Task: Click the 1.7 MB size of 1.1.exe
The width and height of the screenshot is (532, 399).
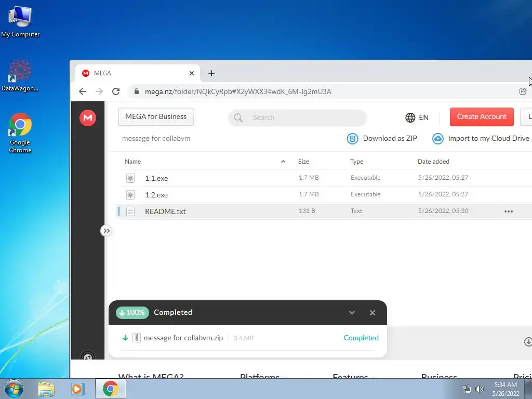Action: pos(309,178)
